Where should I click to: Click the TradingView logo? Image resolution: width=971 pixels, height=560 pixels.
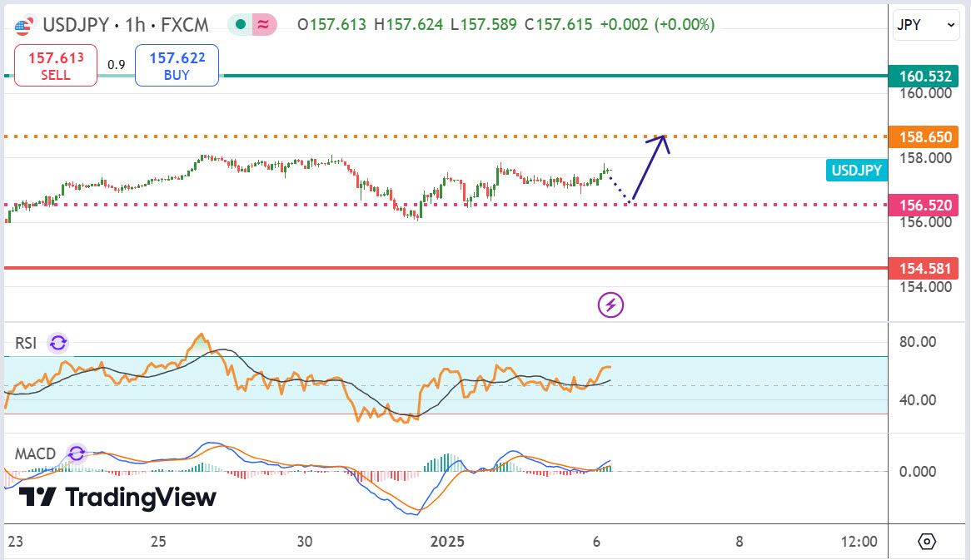click(x=117, y=498)
